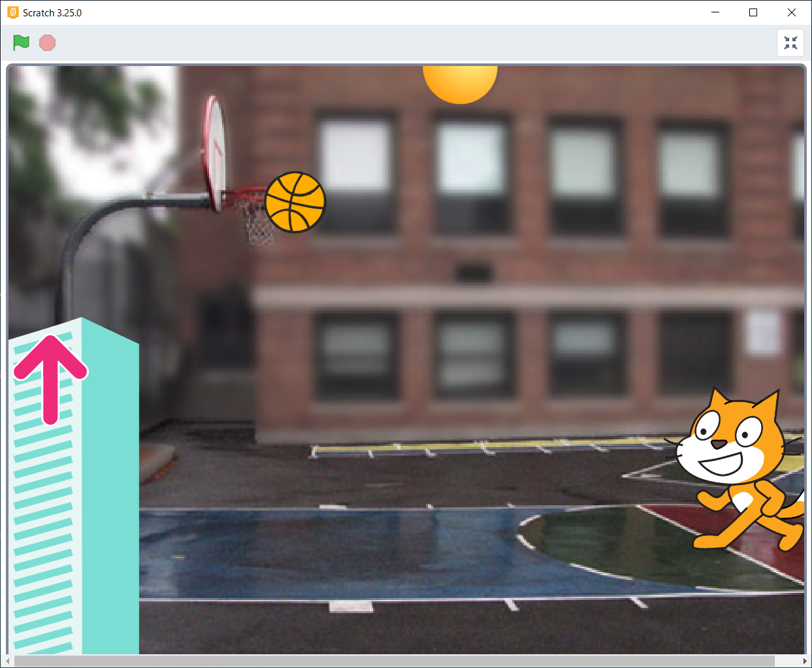Click the orange ball at top of stage

[460, 84]
